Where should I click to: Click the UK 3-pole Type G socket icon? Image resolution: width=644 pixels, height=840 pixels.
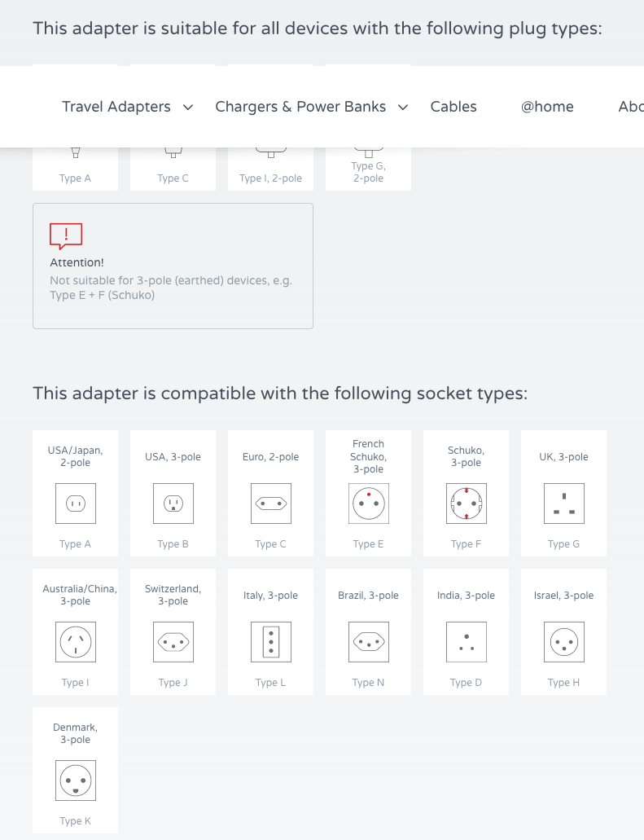563,504
